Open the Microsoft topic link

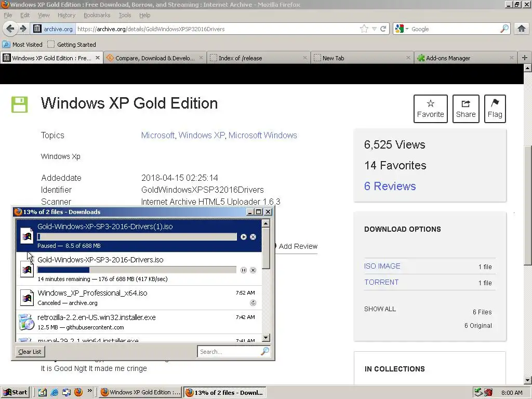click(158, 136)
